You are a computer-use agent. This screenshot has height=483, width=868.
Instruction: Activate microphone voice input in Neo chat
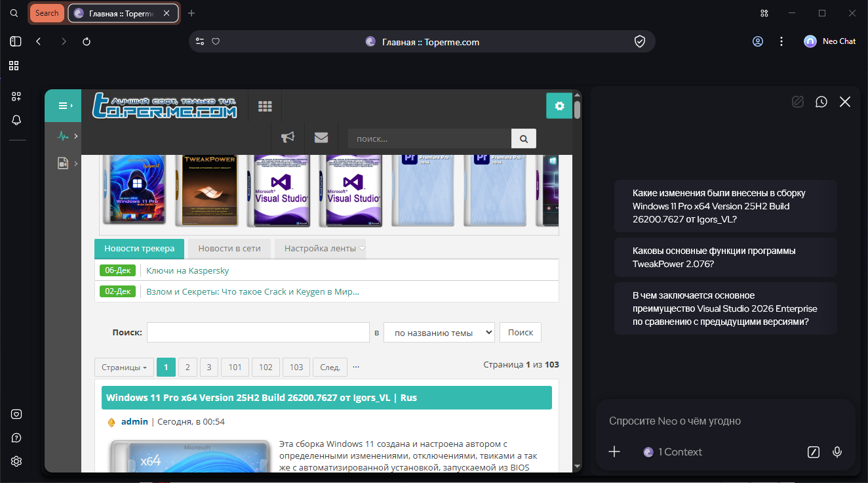tap(837, 451)
